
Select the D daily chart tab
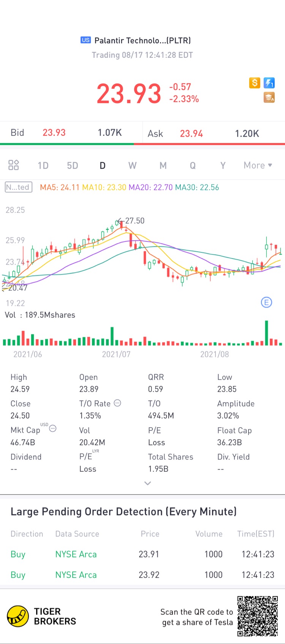[102, 165]
